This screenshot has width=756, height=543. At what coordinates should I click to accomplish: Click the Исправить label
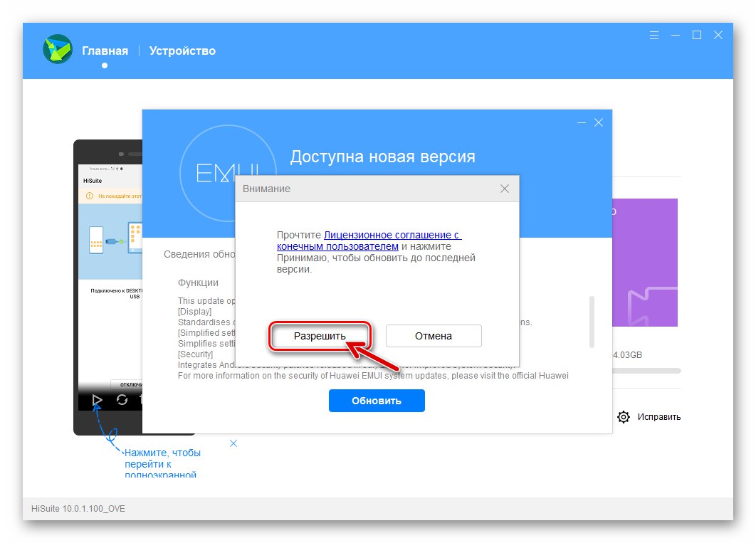pos(658,417)
